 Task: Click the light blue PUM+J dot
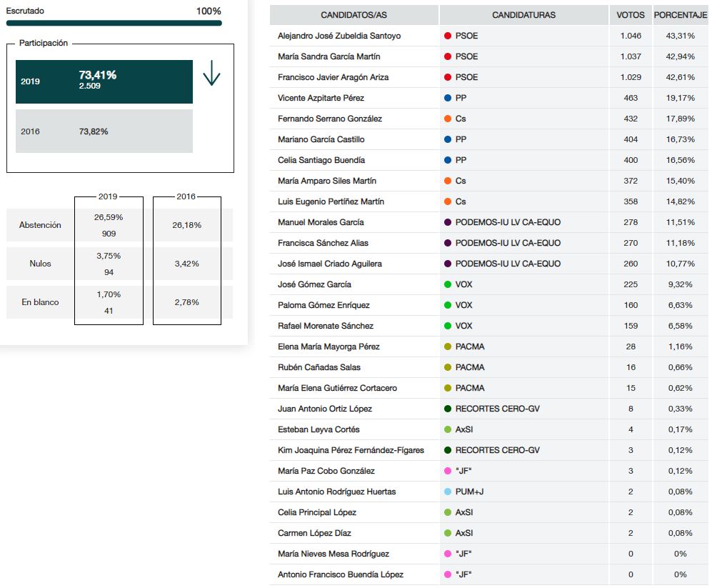(448, 492)
